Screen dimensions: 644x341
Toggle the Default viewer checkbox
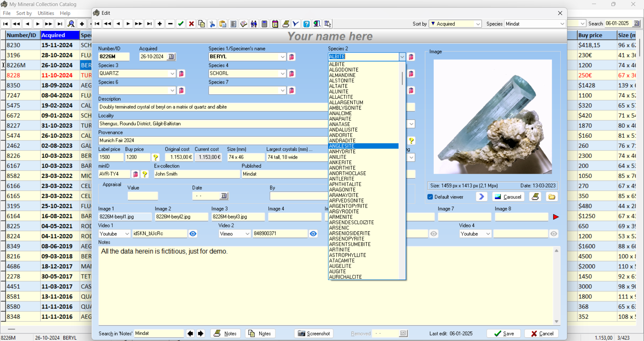point(430,197)
